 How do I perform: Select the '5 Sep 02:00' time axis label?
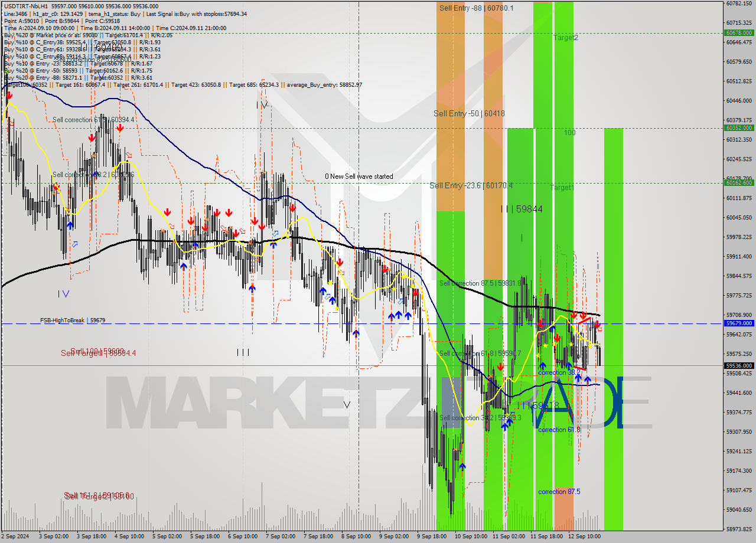click(167, 537)
